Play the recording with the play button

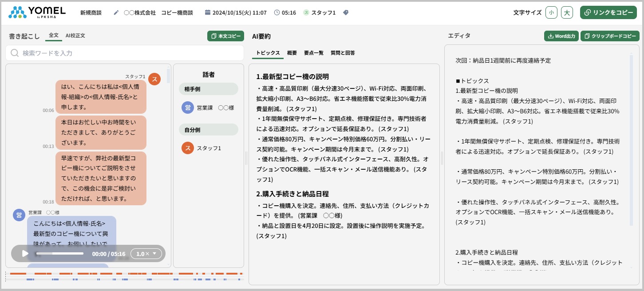pos(25,254)
